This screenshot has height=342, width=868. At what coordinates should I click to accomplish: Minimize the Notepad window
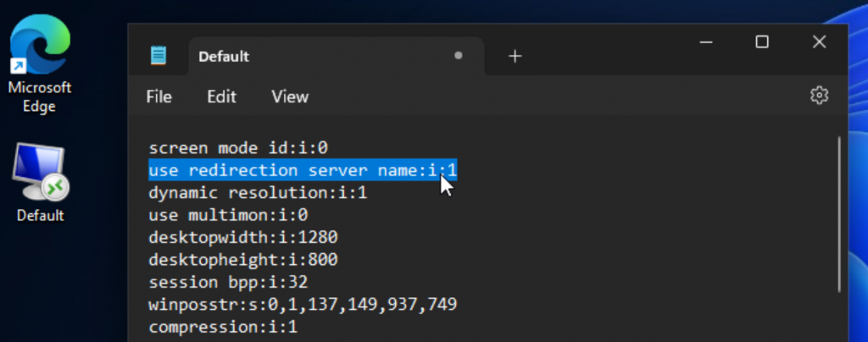click(704, 41)
